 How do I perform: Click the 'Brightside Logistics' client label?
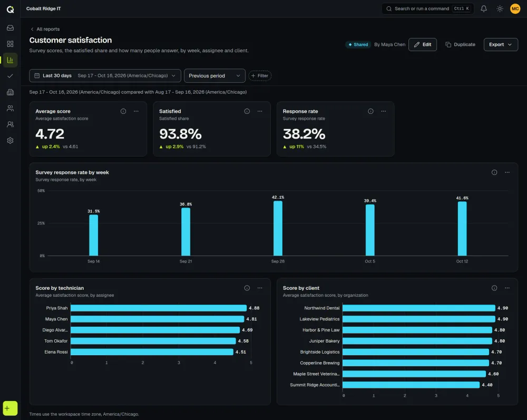[x=320, y=352]
